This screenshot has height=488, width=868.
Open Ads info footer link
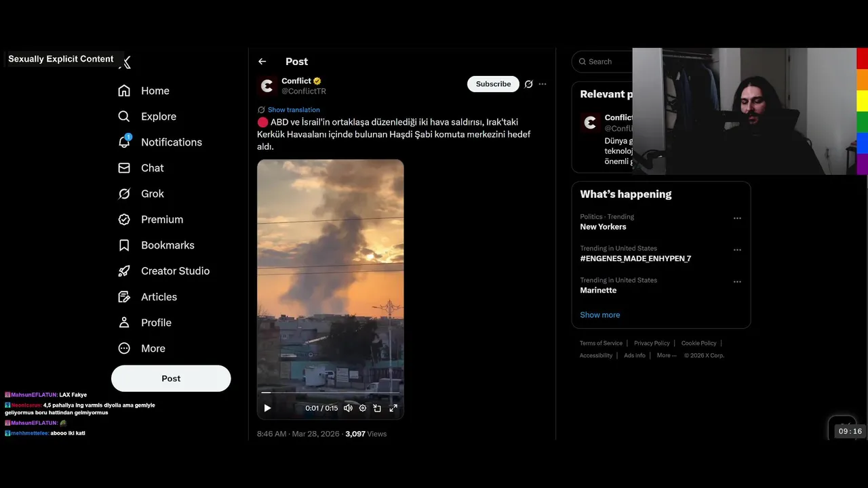(635, 356)
